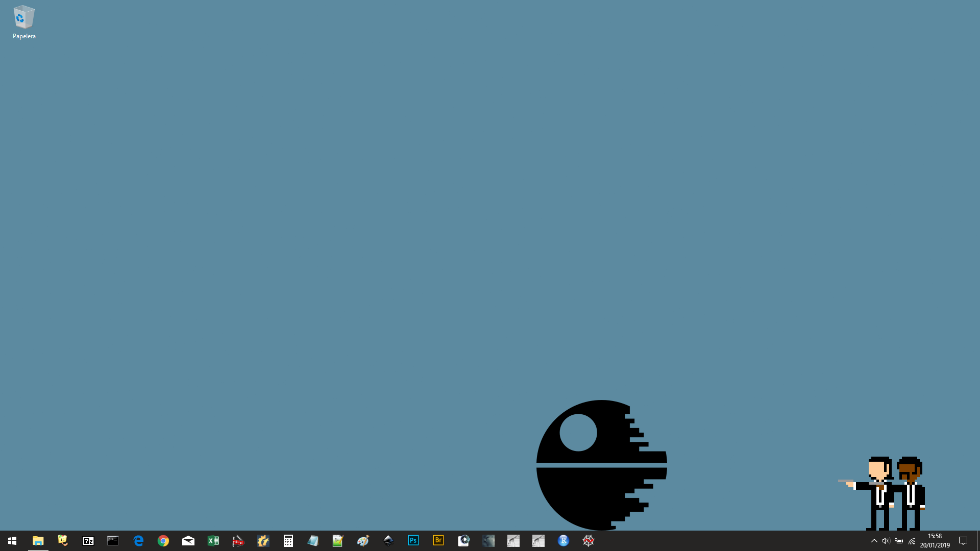Launch Google Chrome from the taskbar

coord(163,541)
